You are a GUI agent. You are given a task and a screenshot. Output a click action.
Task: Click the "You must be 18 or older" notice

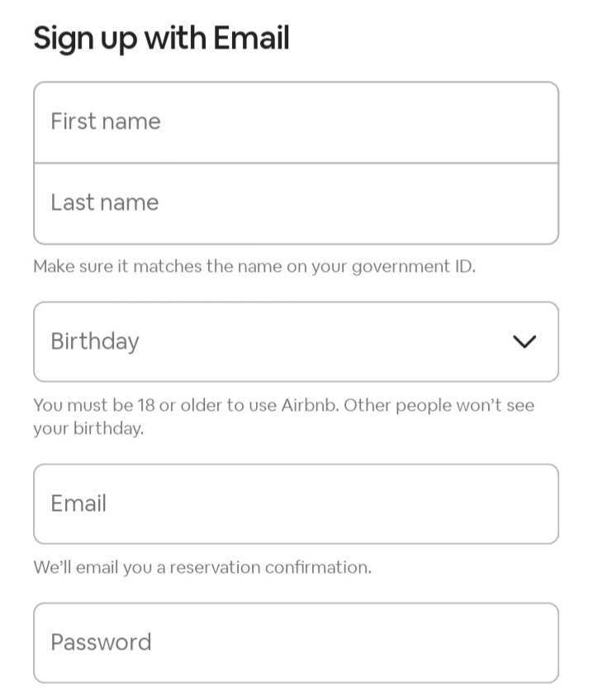(283, 406)
